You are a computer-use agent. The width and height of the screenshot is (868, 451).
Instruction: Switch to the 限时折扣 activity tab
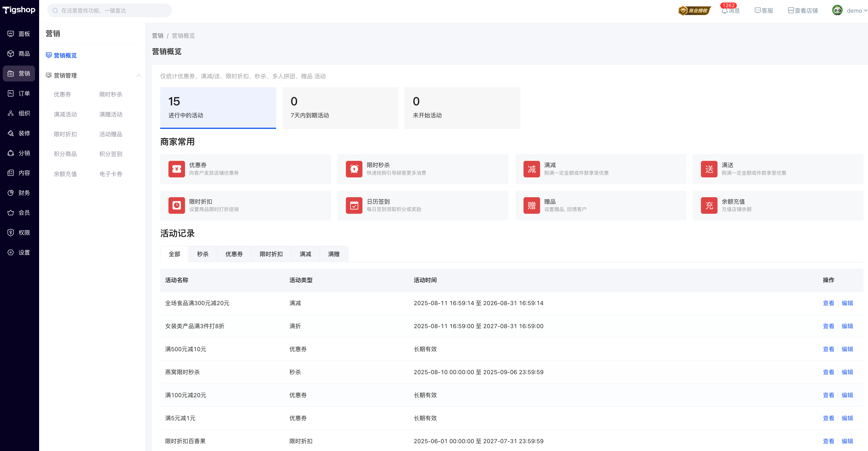click(271, 254)
